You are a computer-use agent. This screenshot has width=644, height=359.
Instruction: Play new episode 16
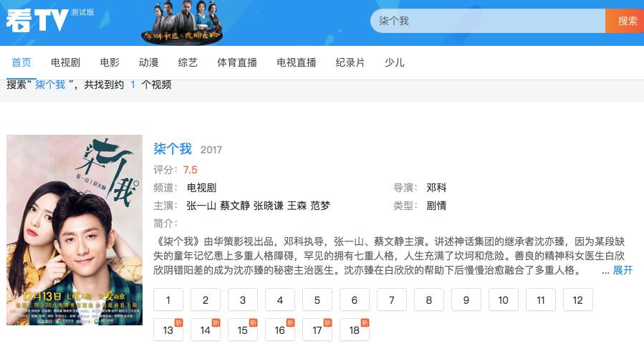pos(279,330)
